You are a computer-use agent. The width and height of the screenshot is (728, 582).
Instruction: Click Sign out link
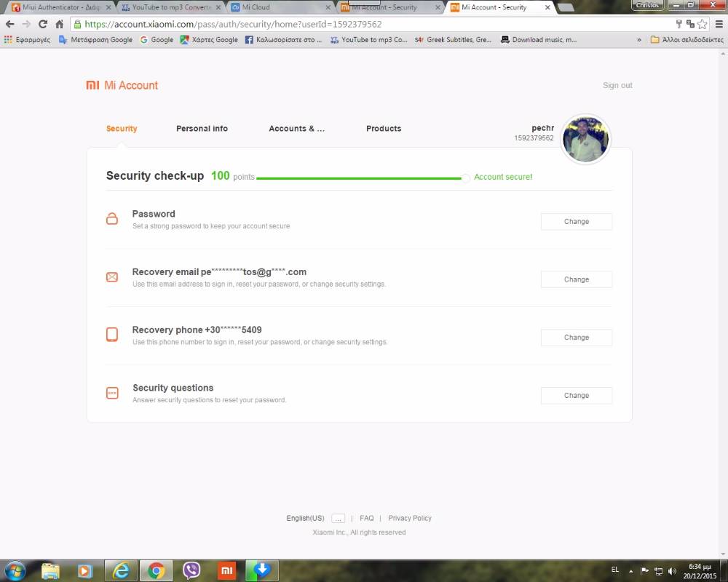[x=617, y=85]
